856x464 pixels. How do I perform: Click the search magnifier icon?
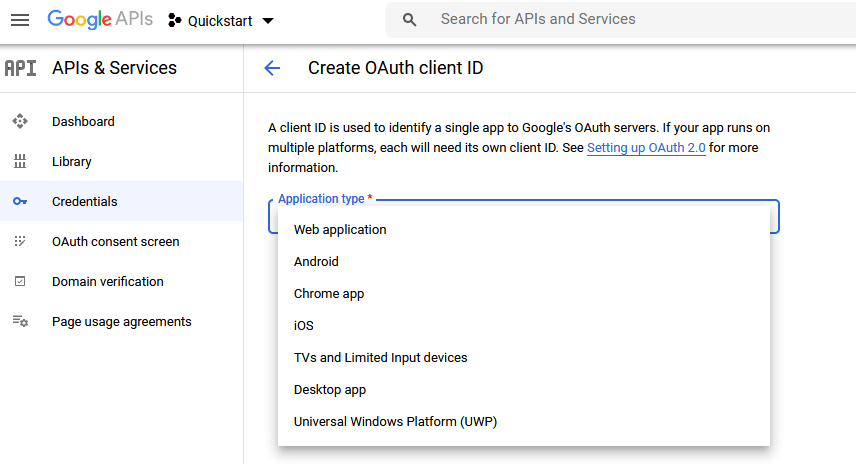point(409,20)
